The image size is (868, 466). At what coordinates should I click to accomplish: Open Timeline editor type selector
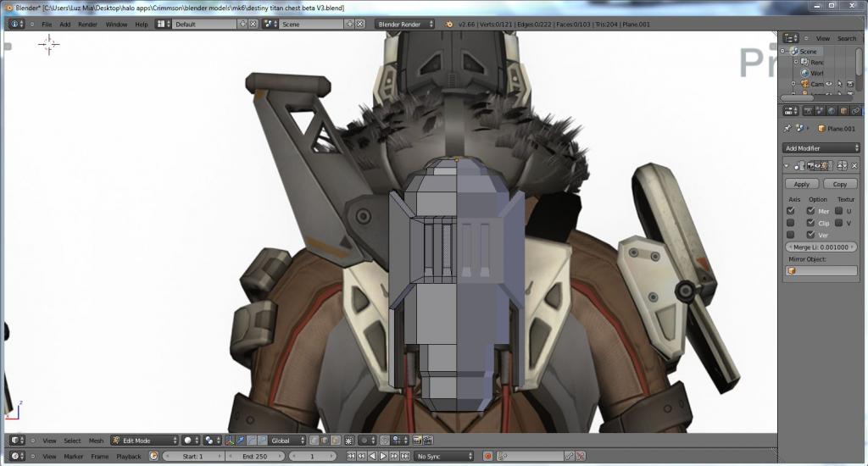point(17,456)
